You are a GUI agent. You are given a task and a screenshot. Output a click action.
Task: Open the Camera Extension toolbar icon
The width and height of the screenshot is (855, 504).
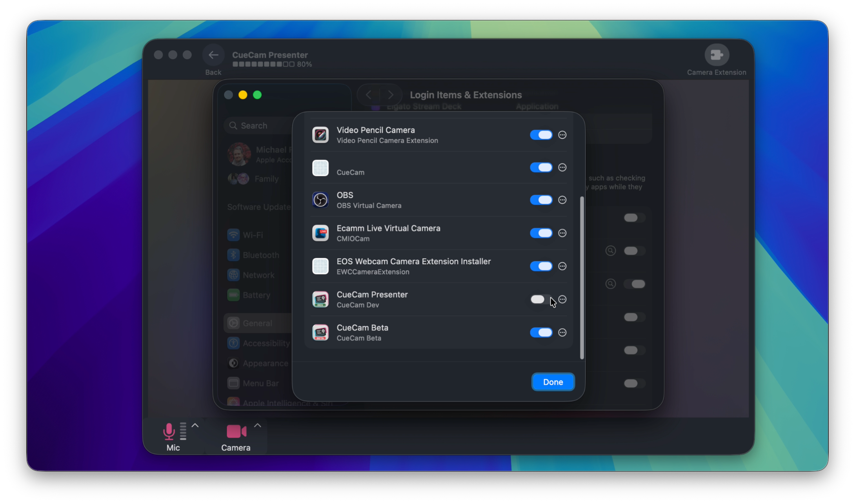[x=717, y=55]
